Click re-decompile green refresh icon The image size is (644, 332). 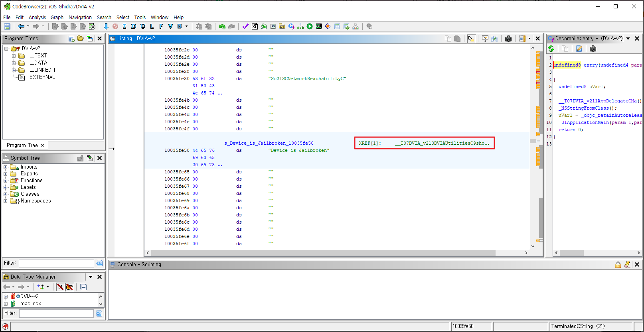(551, 49)
